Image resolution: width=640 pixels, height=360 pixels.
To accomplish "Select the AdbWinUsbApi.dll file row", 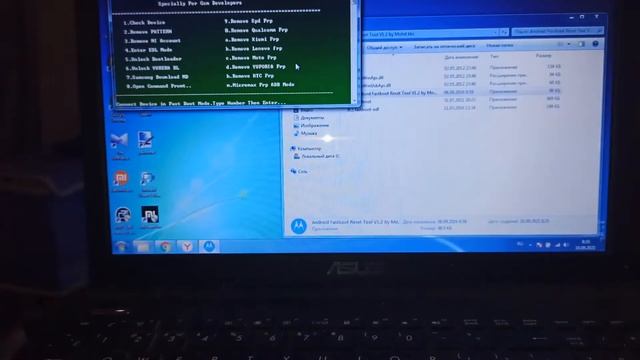I will tap(460, 84).
